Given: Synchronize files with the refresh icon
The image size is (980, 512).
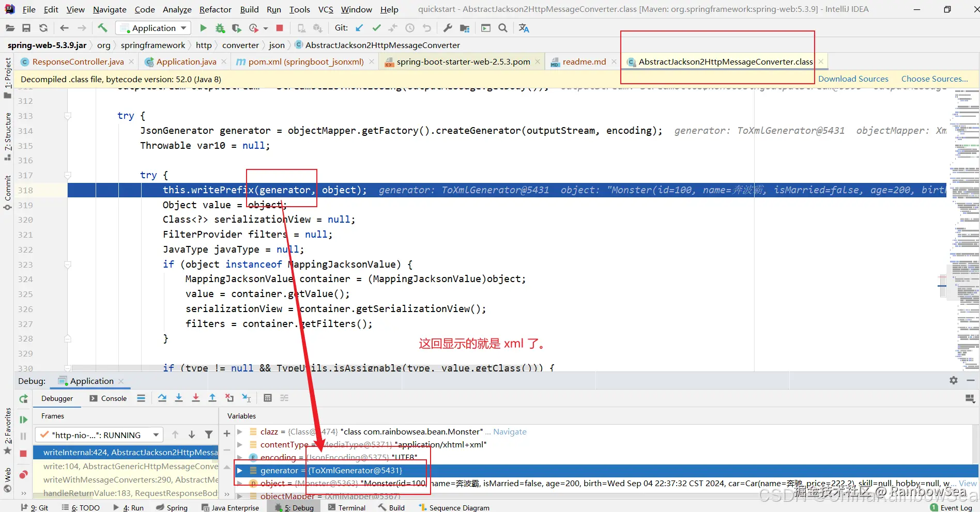Looking at the screenshot, I should 43,28.
